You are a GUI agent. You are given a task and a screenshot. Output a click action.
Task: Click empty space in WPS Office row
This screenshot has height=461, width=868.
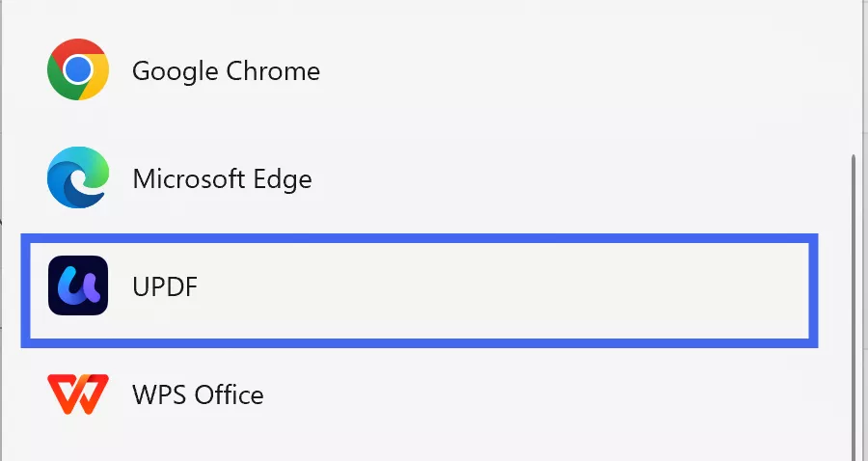coord(579,394)
